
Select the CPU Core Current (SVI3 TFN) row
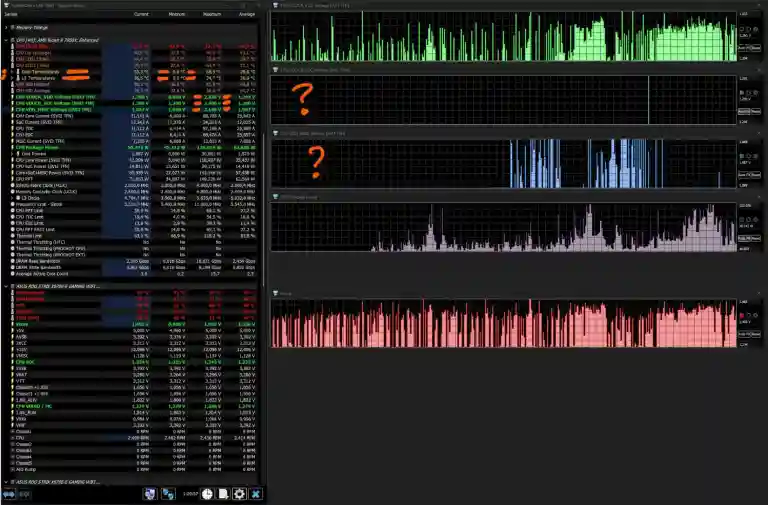click(133, 116)
